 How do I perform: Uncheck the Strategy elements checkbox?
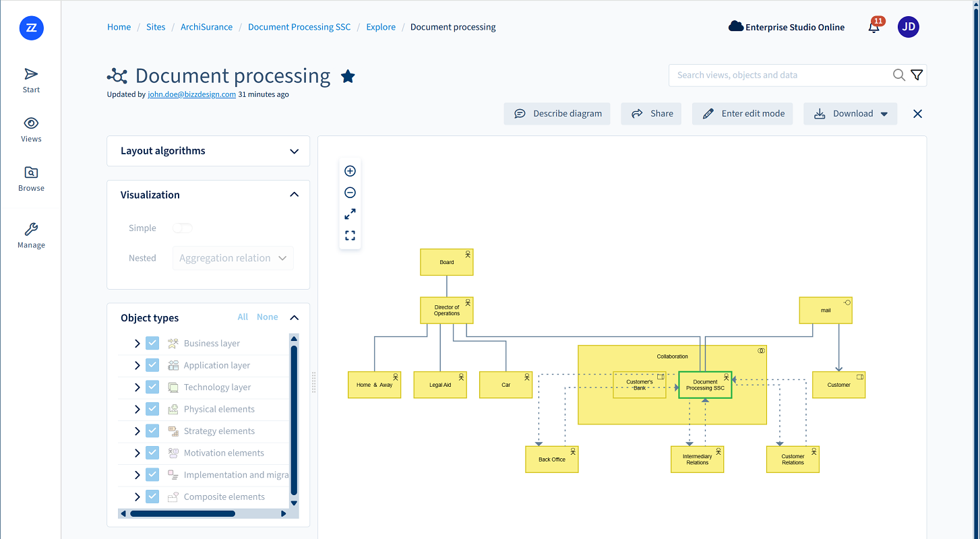pos(152,431)
